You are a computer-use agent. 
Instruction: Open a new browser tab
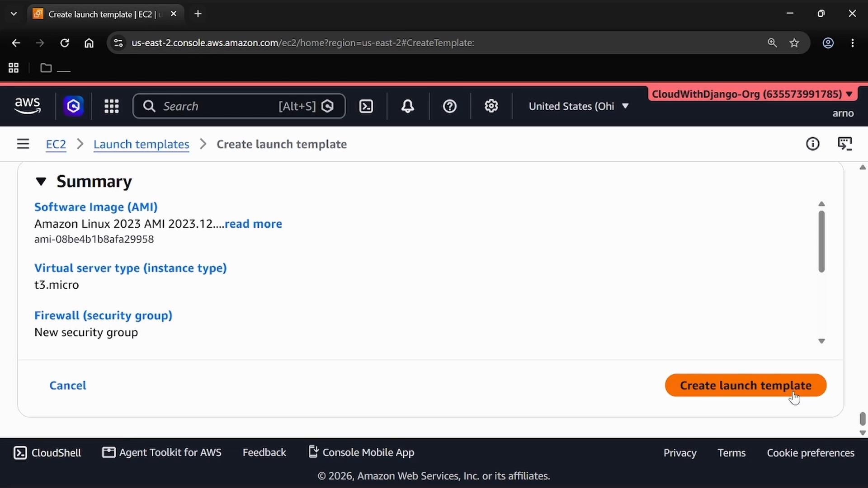pos(198,14)
